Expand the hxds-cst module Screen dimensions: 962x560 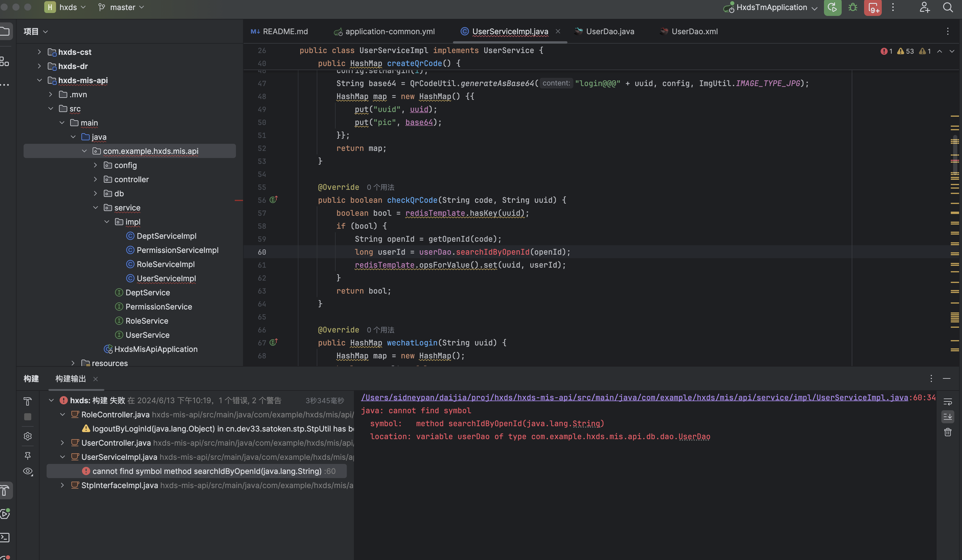click(x=39, y=52)
